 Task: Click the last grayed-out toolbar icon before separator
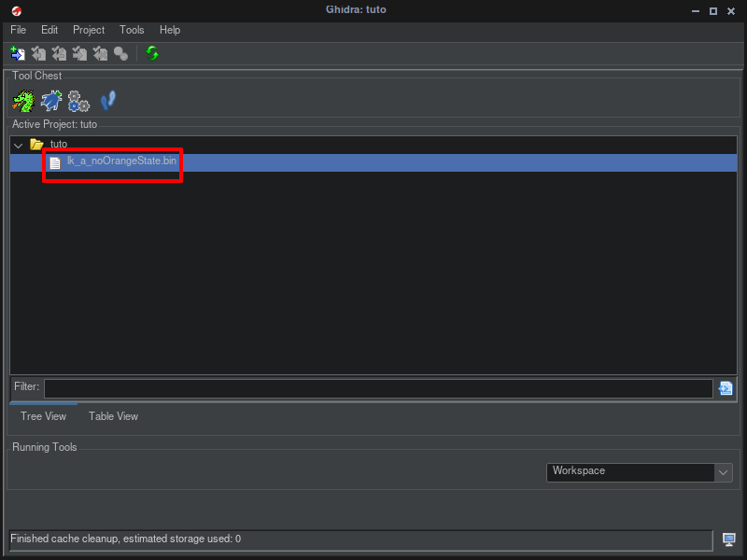pyautogui.click(x=120, y=54)
